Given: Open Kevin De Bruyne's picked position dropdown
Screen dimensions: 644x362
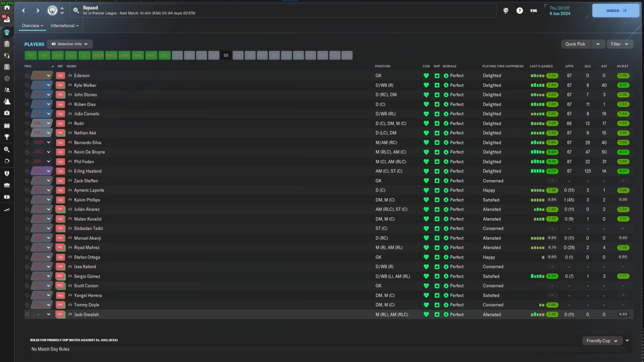Looking at the screenshot, I should click(x=42, y=152).
